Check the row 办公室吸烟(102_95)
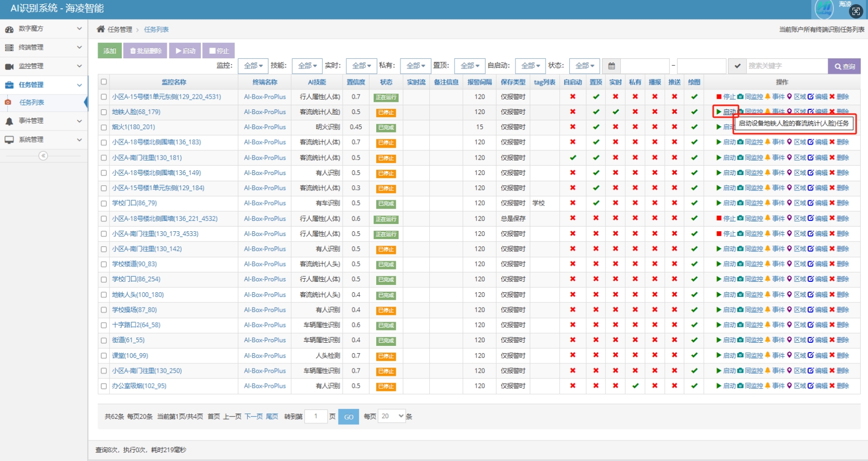Screen dimensions: 868x461 pos(104,386)
